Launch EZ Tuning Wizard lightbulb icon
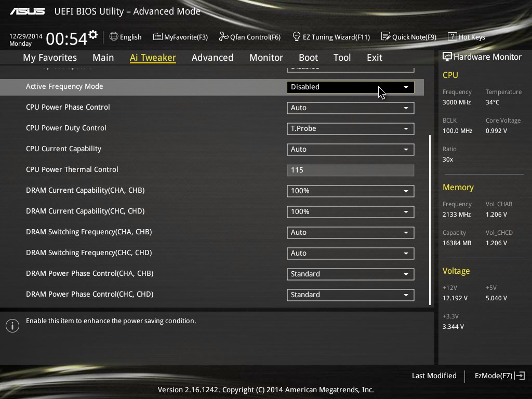The height and width of the screenshot is (399, 532). click(x=296, y=36)
